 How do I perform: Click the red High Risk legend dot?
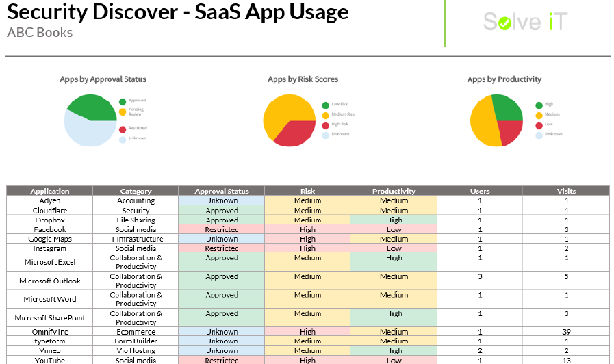[325, 126]
